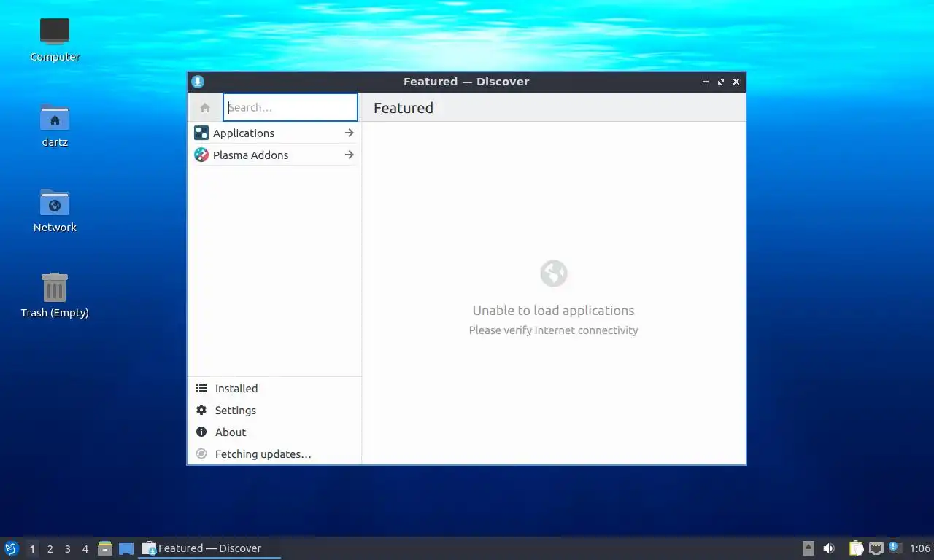Select the Trash (Empty) desktop icon
The width and height of the screenshot is (934, 560).
[x=55, y=295]
